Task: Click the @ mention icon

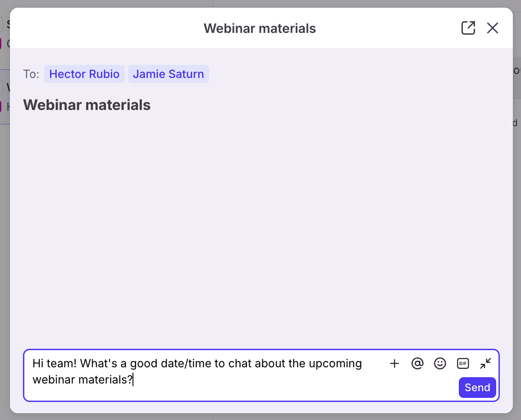Action: click(x=417, y=364)
